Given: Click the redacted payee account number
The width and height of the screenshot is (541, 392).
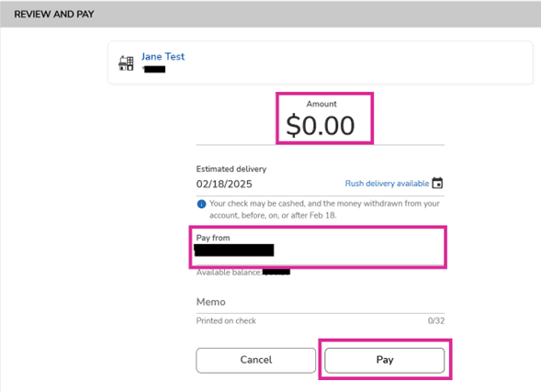Looking at the screenshot, I should point(154,69).
